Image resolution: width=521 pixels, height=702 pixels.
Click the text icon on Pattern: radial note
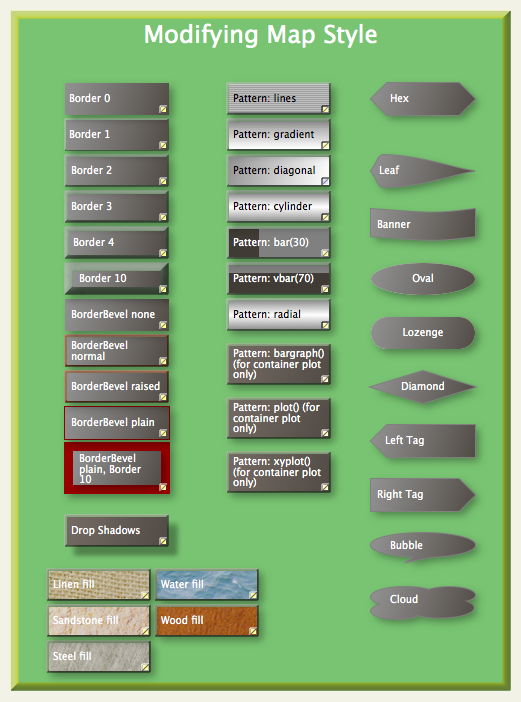[325, 325]
